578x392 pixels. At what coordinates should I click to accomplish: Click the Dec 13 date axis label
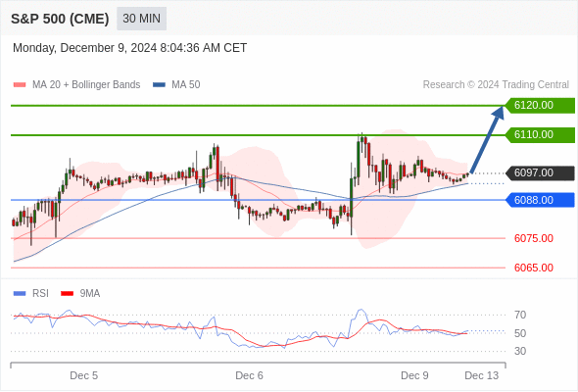pos(481,375)
